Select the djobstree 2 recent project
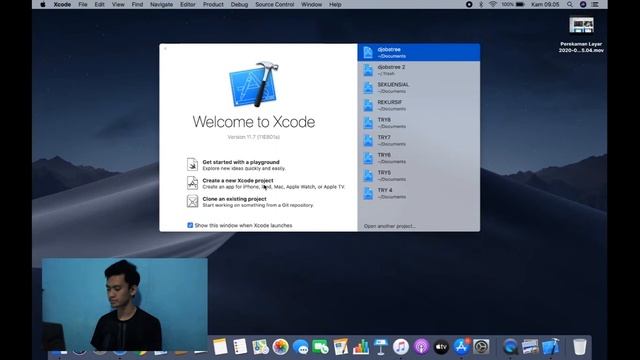640x360 pixels. (419, 70)
